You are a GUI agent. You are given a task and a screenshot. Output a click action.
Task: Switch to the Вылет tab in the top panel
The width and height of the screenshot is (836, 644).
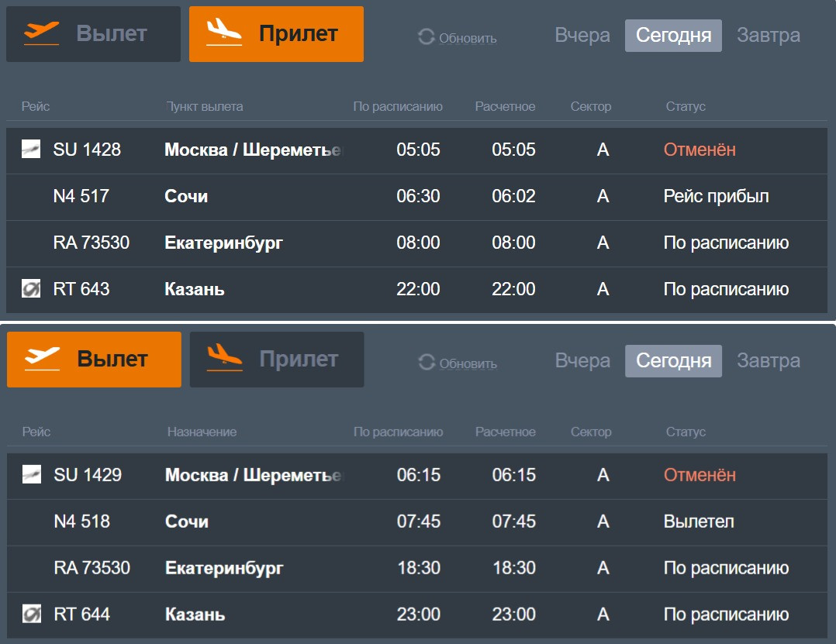[93, 34]
